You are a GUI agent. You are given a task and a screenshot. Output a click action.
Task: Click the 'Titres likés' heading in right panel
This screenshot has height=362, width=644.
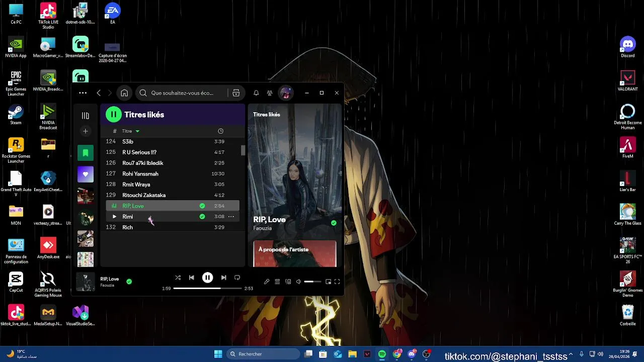267,115
